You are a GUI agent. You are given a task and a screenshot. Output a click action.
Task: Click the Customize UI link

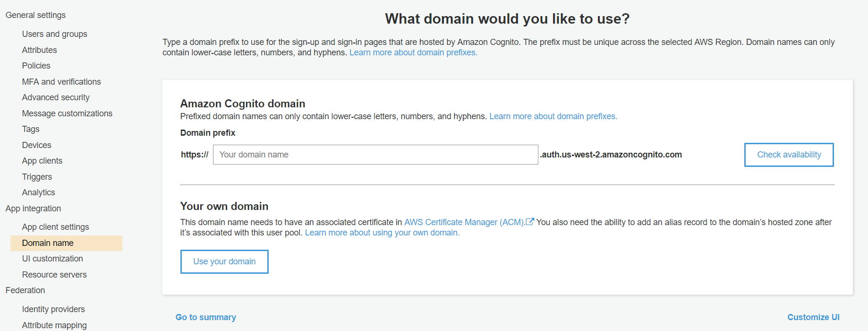(813, 317)
